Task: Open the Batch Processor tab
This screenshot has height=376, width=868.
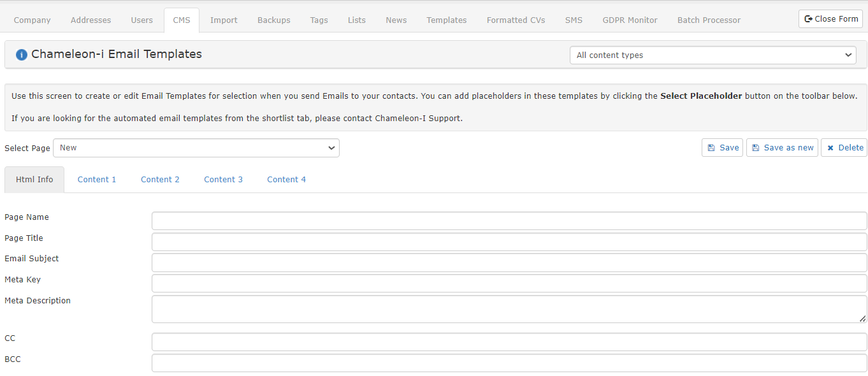Action: coord(709,20)
